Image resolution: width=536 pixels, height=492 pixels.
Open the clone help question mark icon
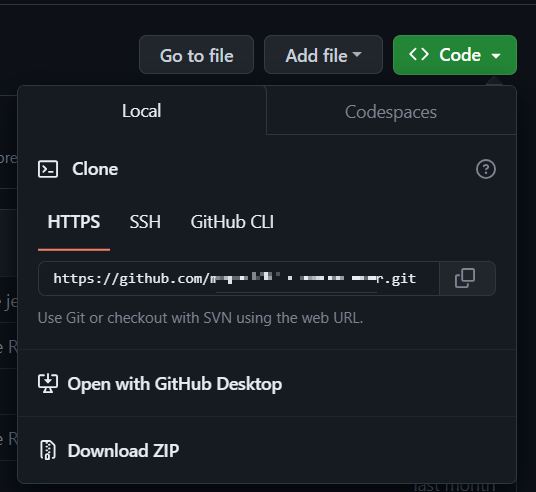click(486, 169)
